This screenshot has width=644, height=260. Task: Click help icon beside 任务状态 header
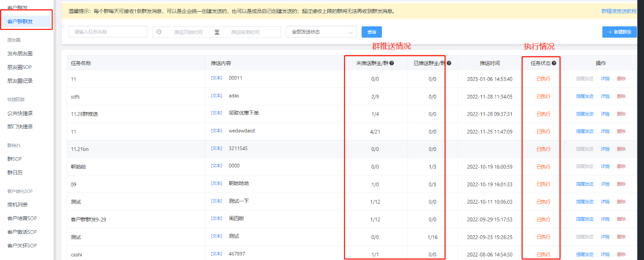point(554,63)
